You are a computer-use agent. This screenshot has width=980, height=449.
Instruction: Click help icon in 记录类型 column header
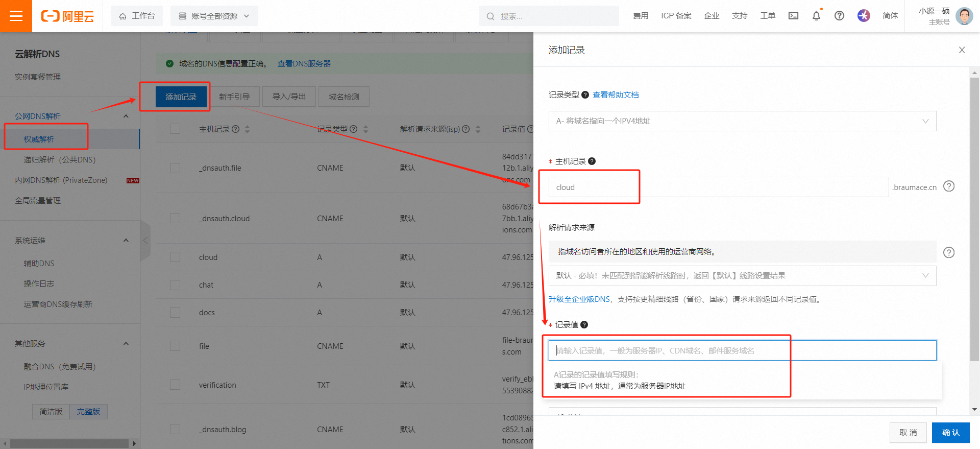353,129
